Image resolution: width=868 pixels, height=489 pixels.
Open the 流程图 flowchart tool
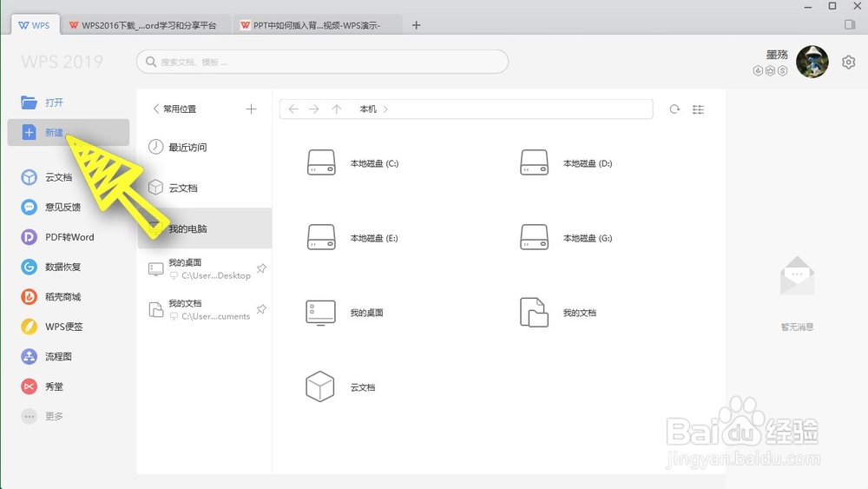tap(47, 357)
